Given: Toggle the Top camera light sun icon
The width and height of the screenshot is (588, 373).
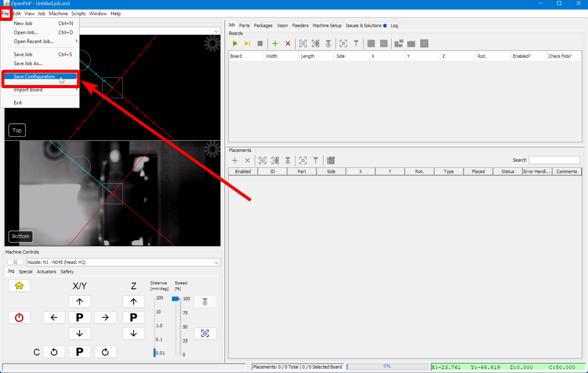Looking at the screenshot, I should (212, 43).
